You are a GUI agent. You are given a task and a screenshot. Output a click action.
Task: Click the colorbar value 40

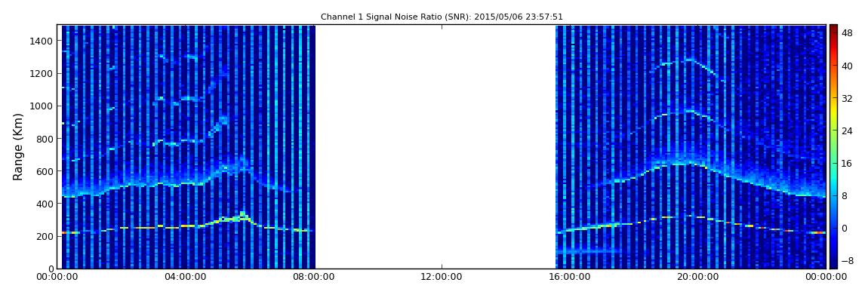tap(847, 66)
